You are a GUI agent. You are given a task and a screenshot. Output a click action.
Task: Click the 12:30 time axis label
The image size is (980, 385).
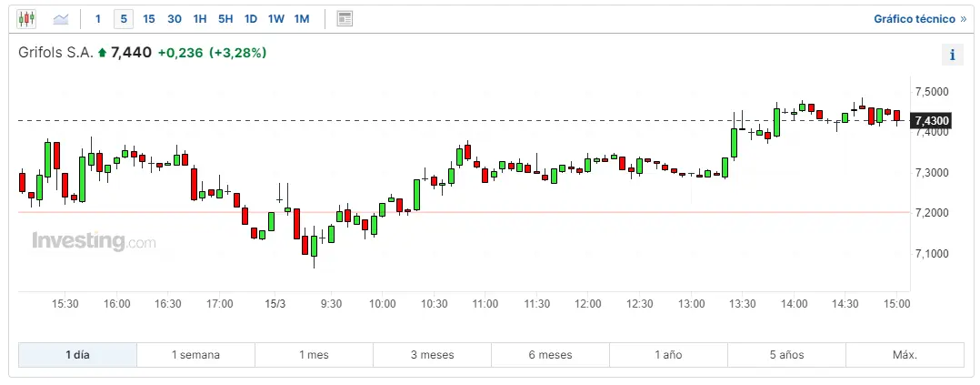pyautogui.click(x=639, y=304)
